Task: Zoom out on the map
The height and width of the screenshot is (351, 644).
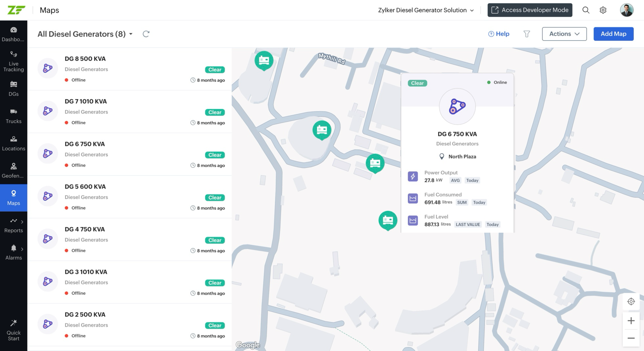Action: click(631, 338)
